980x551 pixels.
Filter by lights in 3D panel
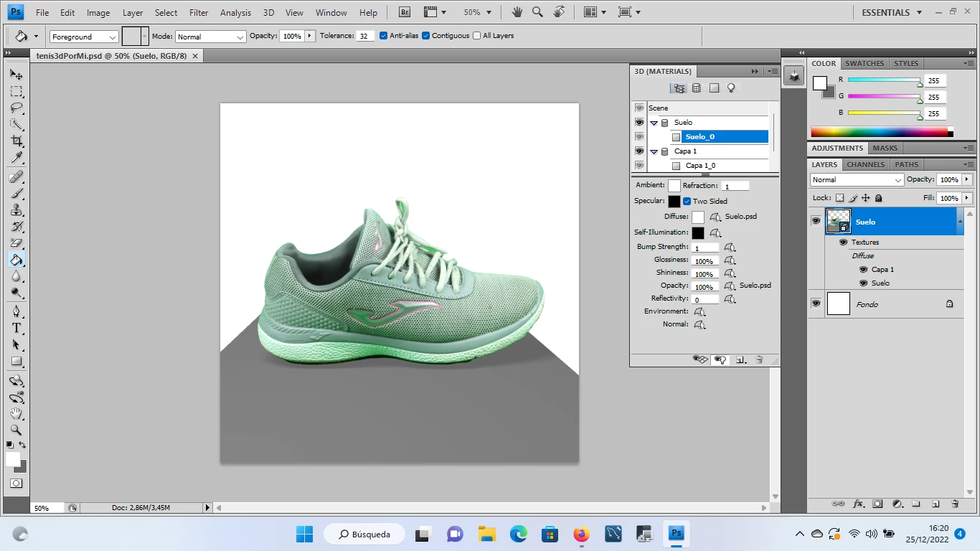[731, 88]
